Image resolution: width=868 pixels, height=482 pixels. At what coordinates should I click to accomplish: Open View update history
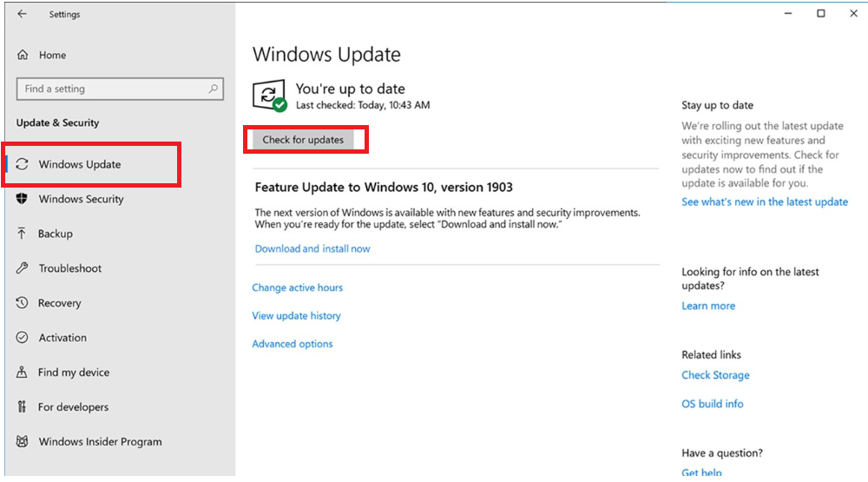296,316
